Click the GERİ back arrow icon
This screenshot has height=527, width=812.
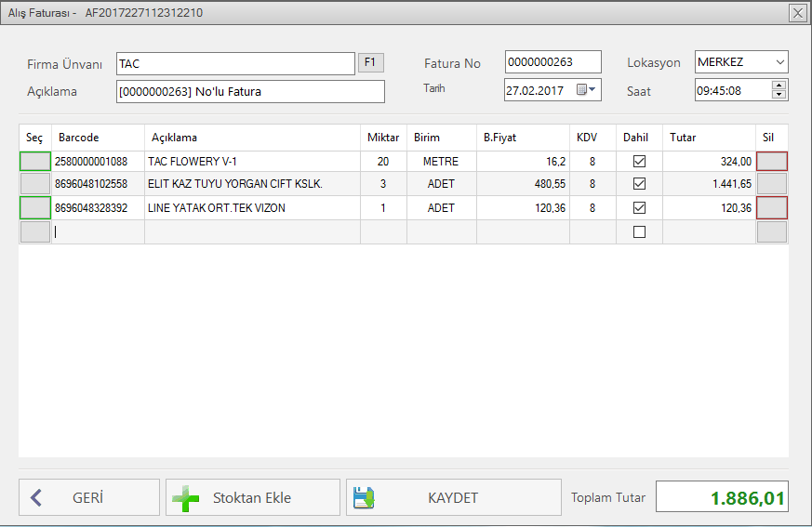click(36, 497)
